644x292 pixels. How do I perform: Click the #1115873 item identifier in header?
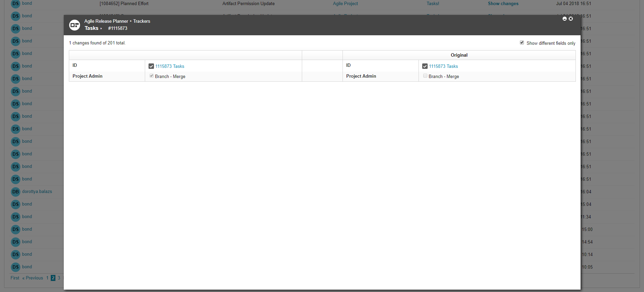pyautogui.click(x=118, y=28)
